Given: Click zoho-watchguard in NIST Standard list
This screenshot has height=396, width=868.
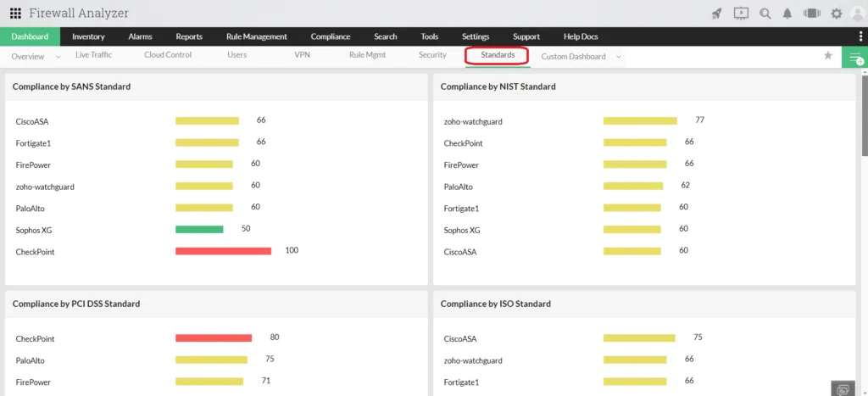Looking at the screenshot, I should click(x=473, y=121).
